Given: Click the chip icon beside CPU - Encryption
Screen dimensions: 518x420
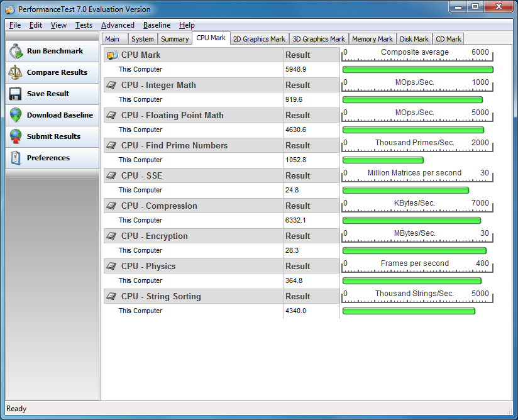Looking at the screenshot, I should click(112, 236).
